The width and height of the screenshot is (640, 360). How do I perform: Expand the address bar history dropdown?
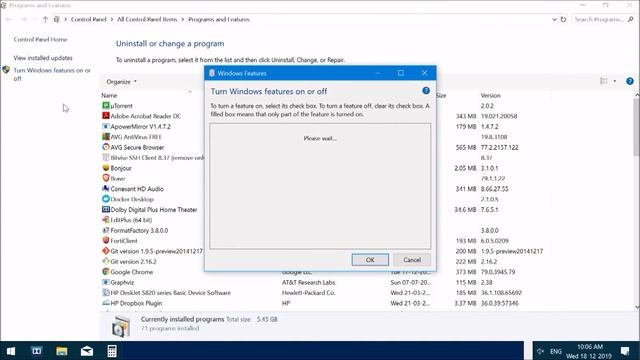pyautogui.click(x=554, y=19)
